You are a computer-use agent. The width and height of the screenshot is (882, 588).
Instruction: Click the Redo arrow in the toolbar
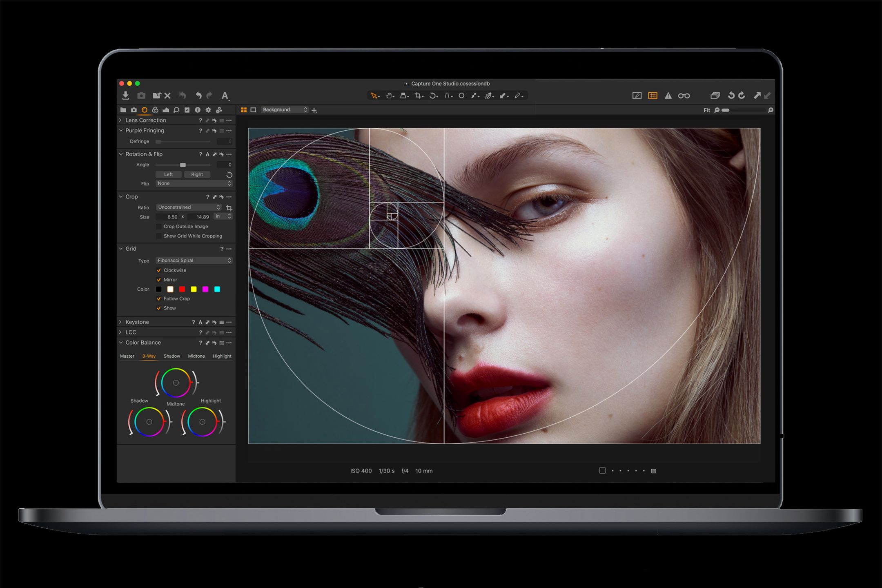(x=209, y=96)
